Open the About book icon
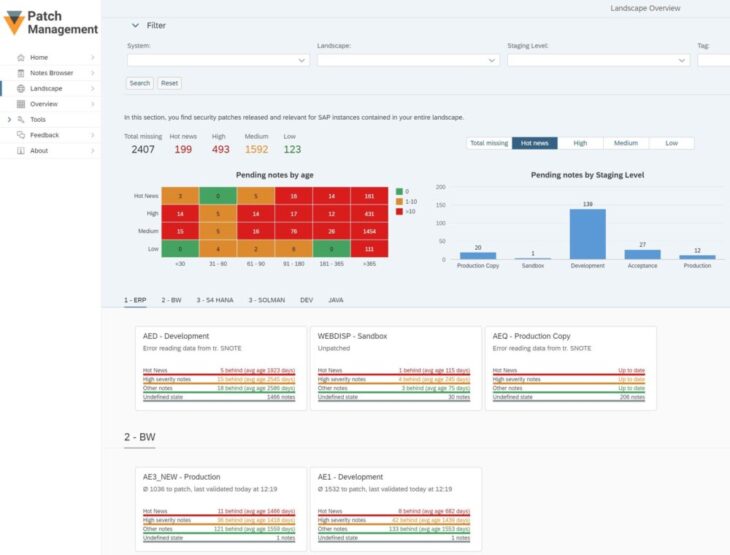The height and width of the screenshot is (555, 730). pyautogui.click(x=20, y=150)
